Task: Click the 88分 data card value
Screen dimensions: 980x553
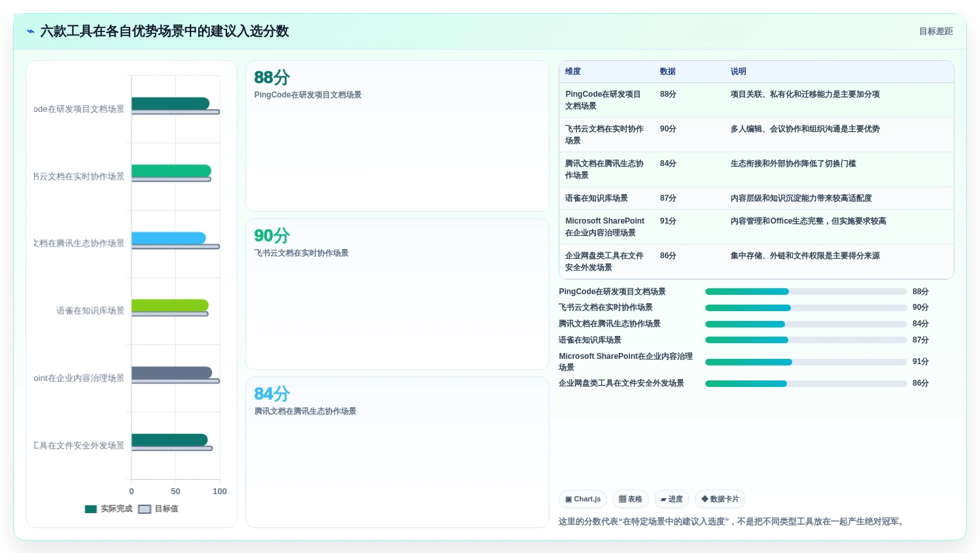Action: [272, 78]
